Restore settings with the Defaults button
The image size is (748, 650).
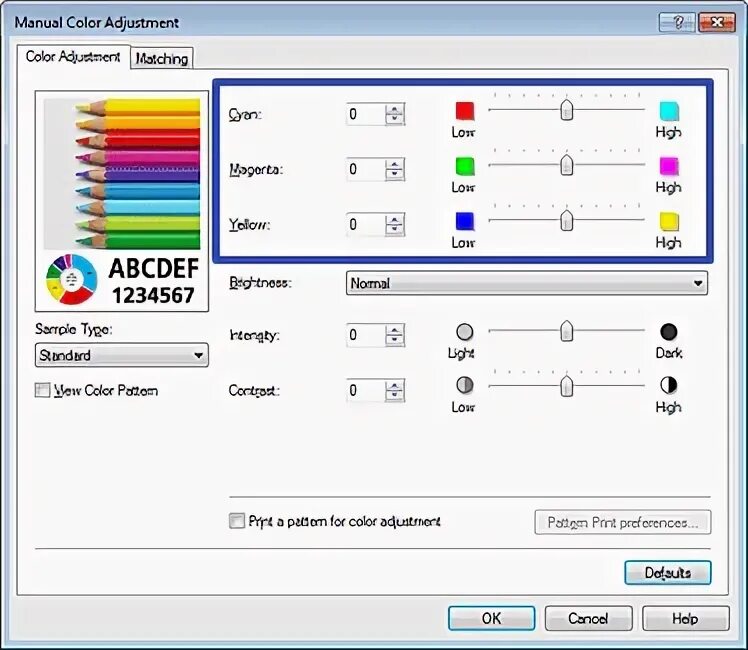point(667,572)
